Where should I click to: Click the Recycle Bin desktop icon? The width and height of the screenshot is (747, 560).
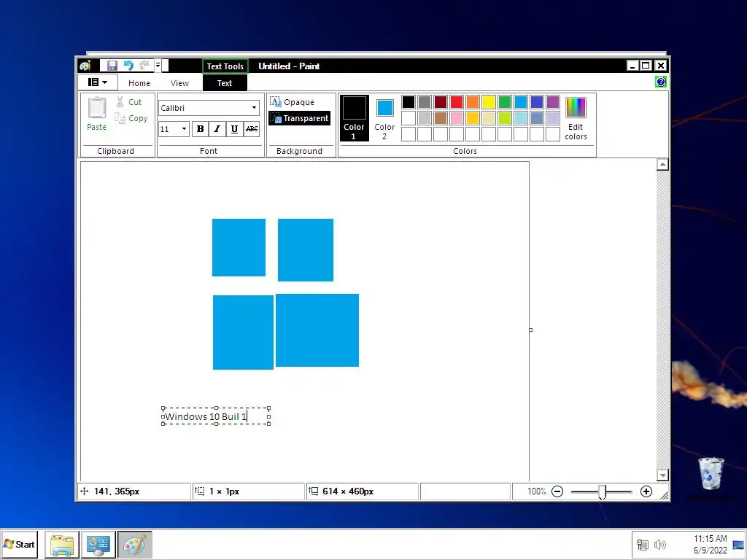click(711, 474)
